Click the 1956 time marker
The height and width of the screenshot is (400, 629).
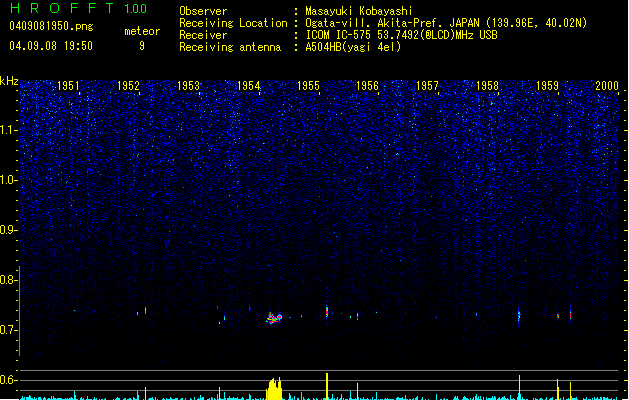pos(367,86)
